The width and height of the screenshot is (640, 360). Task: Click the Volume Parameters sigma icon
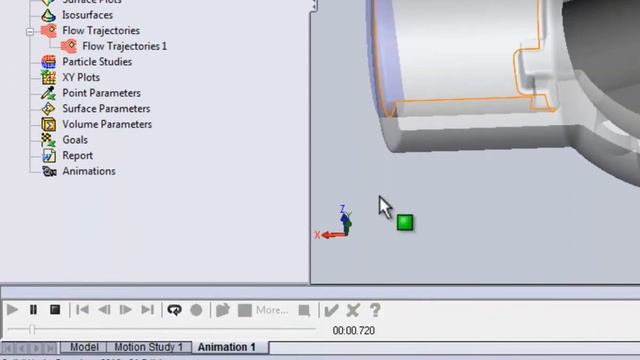49,124
